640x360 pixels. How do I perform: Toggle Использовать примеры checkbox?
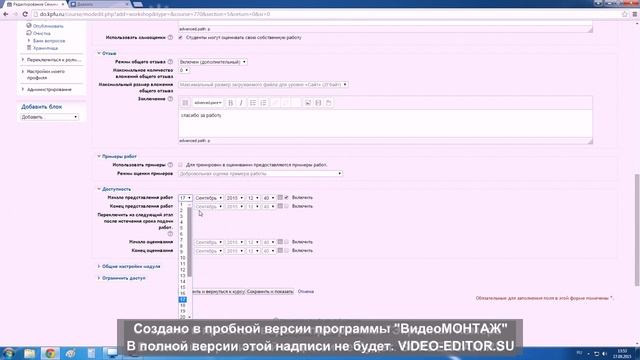pyautogui.click(x=180, y=165)
